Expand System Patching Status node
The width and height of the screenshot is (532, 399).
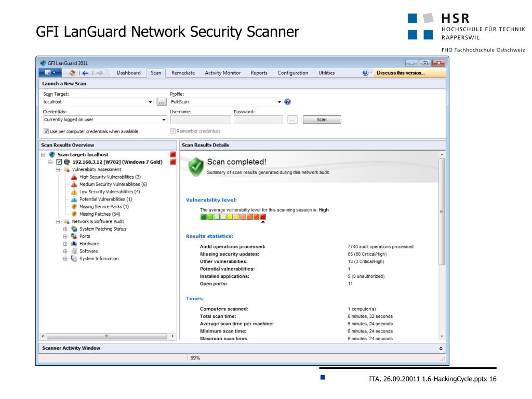click(65, 229)
